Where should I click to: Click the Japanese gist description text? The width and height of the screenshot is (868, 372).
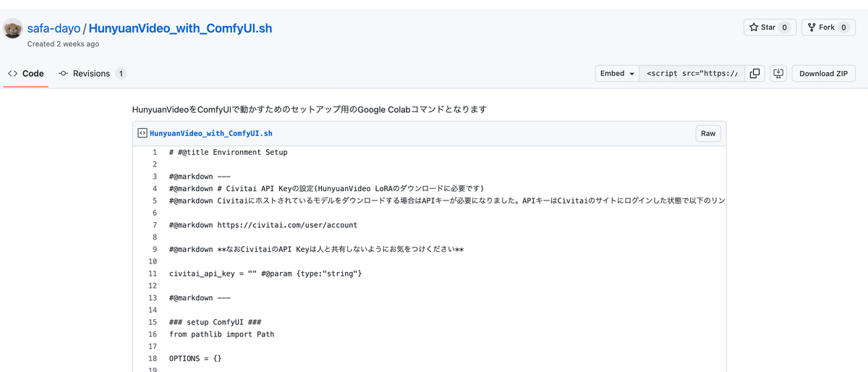(x=310, y=110)
